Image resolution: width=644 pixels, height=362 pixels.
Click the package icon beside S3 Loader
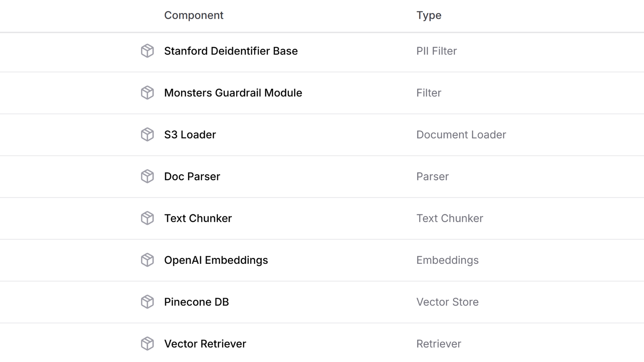[147, 134]
